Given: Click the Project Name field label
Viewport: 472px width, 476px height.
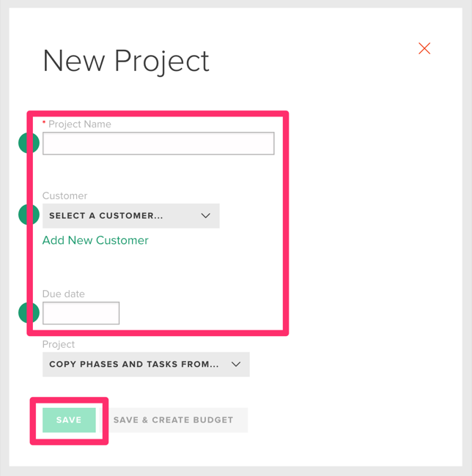Looking at the screenshot, I should pyautogui.click(x=80, y=124).
